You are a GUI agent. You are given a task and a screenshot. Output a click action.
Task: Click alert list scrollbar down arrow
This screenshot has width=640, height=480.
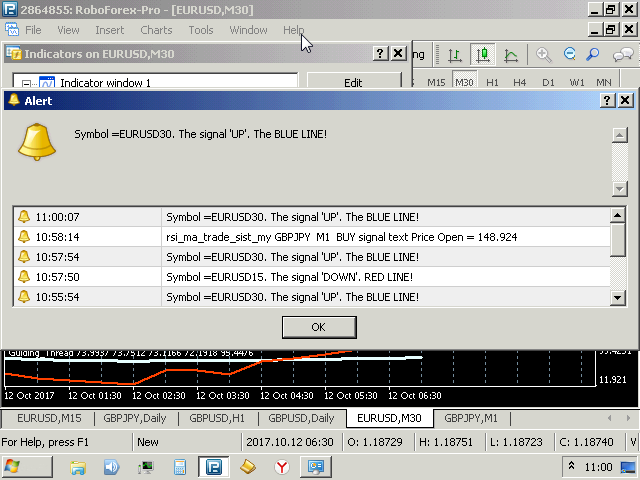(x=618, y=298)
